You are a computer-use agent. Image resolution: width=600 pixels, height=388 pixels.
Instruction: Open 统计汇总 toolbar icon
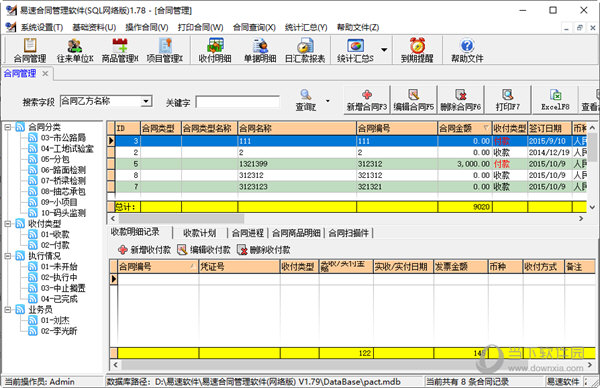[x=355, y=50]
